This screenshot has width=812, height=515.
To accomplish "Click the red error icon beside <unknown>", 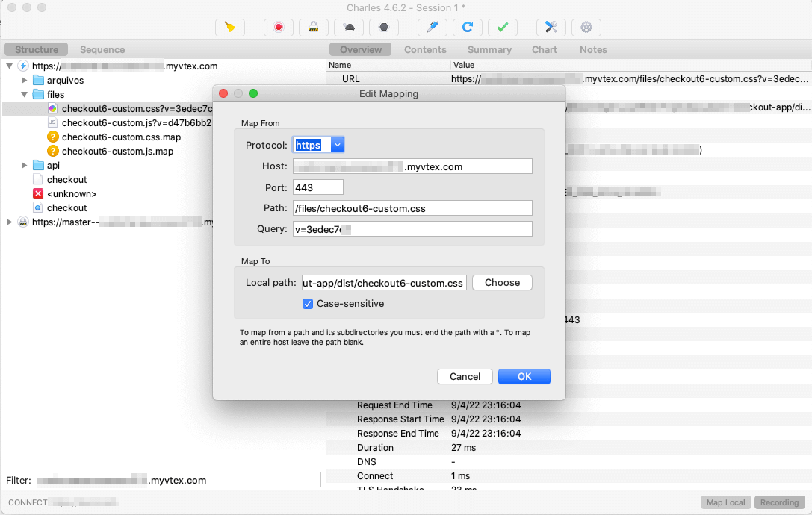I will coord(38,193).
